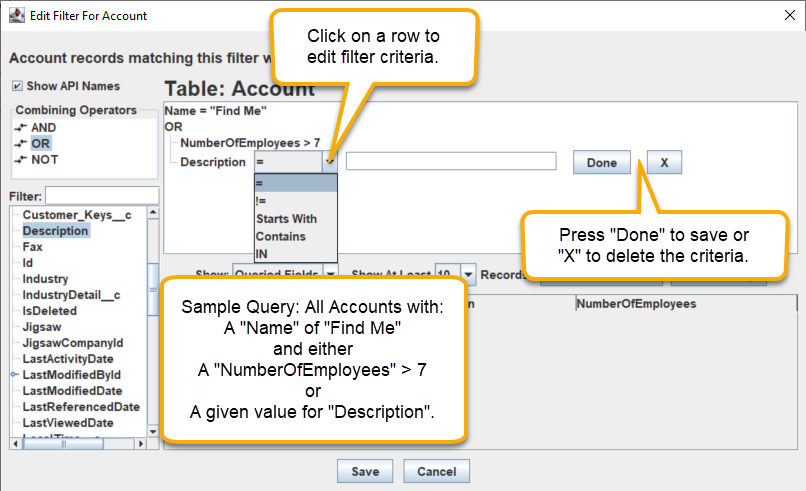
Task: Uncheck the Show API Names checkbox
Action: point(17,86)
